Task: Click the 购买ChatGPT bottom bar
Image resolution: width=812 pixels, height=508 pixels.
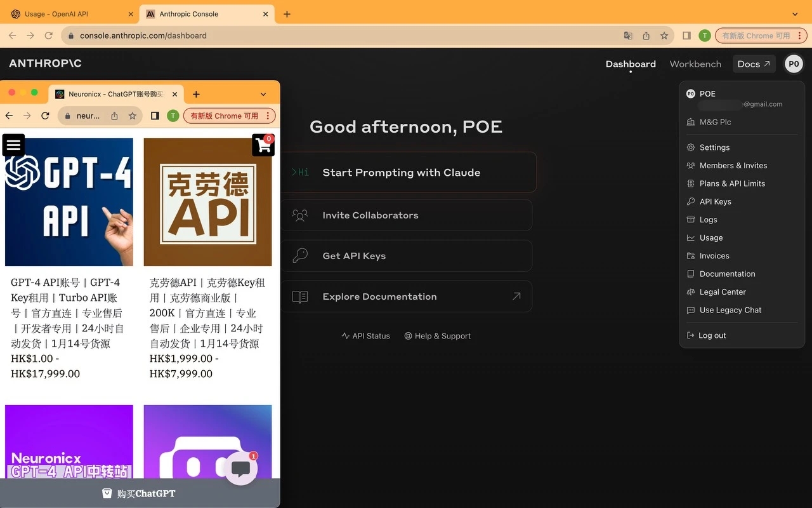Action: point(140,493)
